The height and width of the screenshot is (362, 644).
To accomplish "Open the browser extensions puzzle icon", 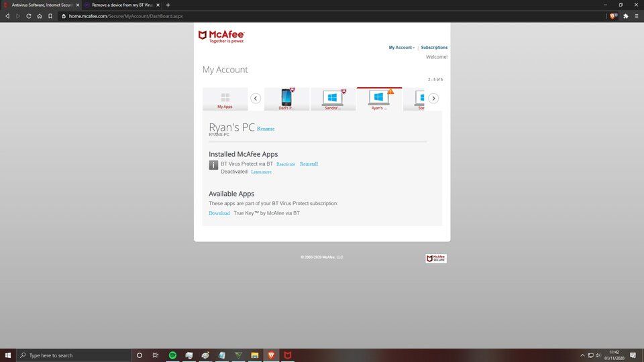I will click(626, 15).
